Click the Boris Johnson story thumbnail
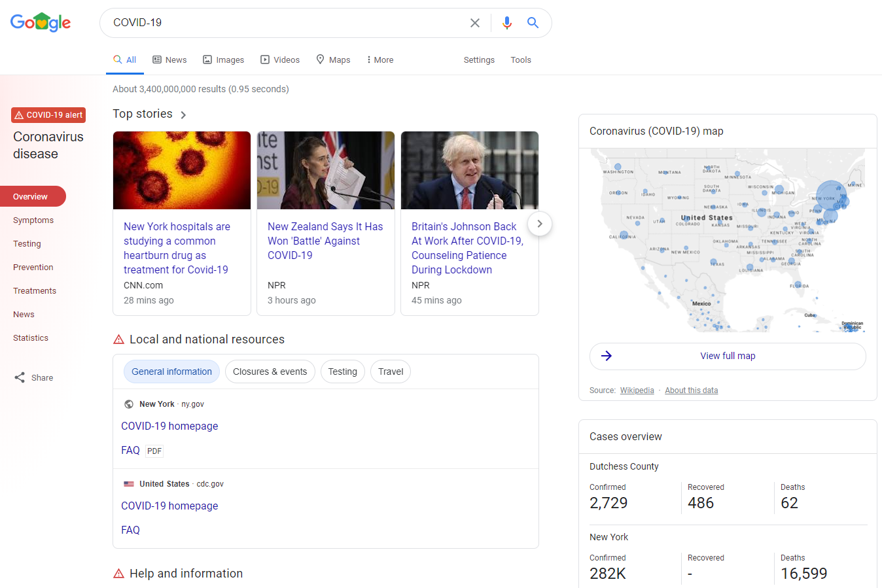882x588 pixels. 470,171
